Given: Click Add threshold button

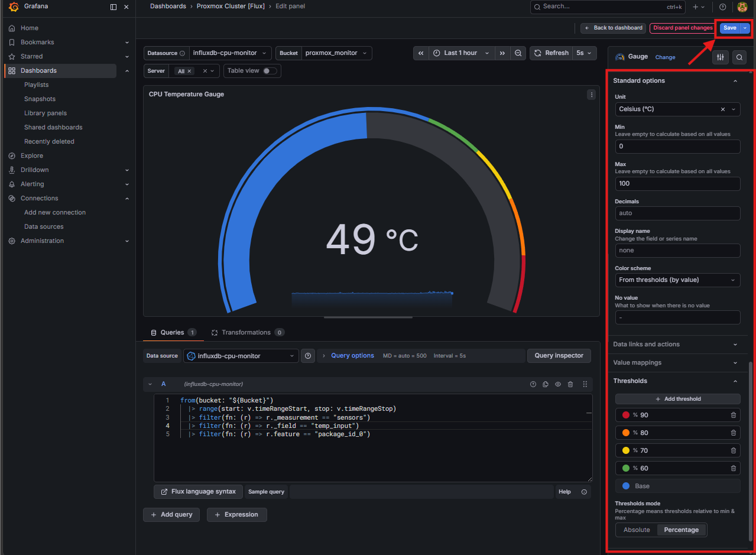Looking at the screenshot, I should 677,399.
